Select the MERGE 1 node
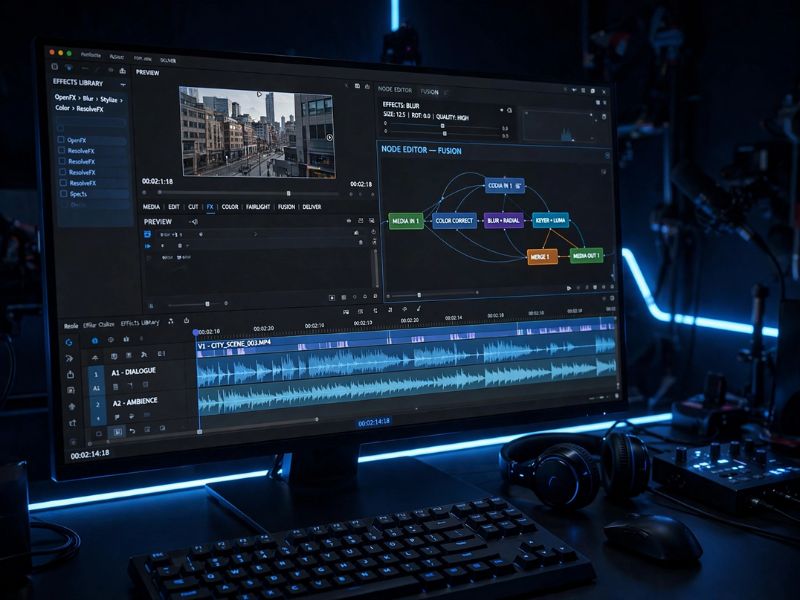 pos(542,257)
